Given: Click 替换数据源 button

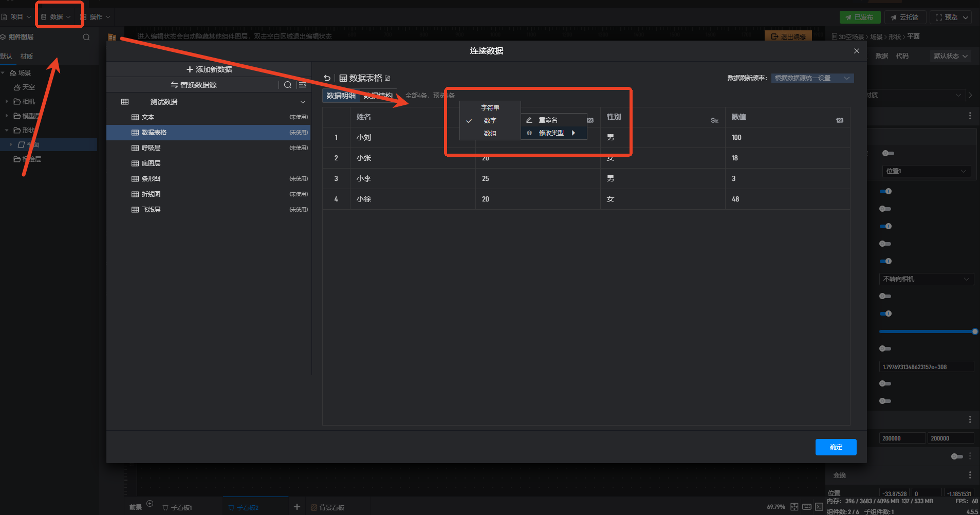Looking at the screenshot, I should [x=194, y=85].
